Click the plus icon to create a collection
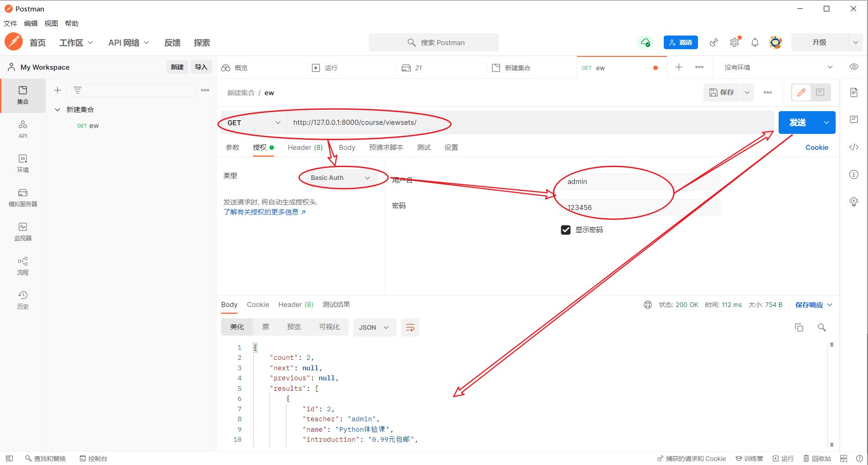Viewport: 868px width, 465px height. coord(57,90)
